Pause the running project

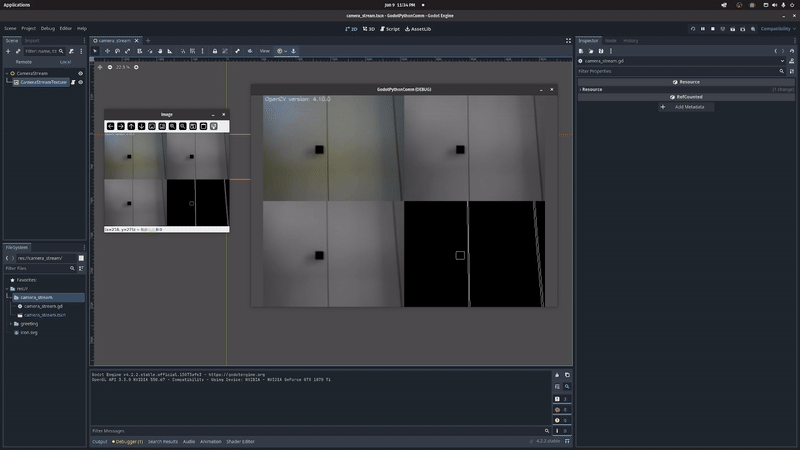703,29
